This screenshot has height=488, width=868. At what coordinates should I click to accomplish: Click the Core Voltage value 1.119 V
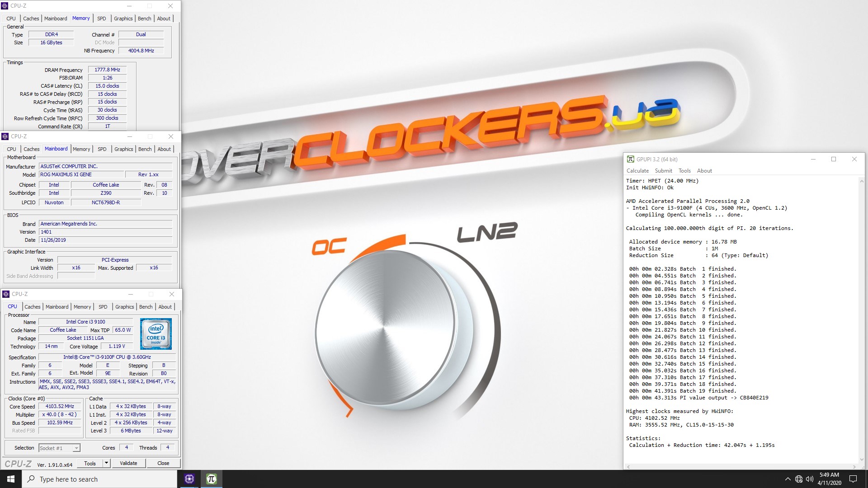[x=117, y=346]
